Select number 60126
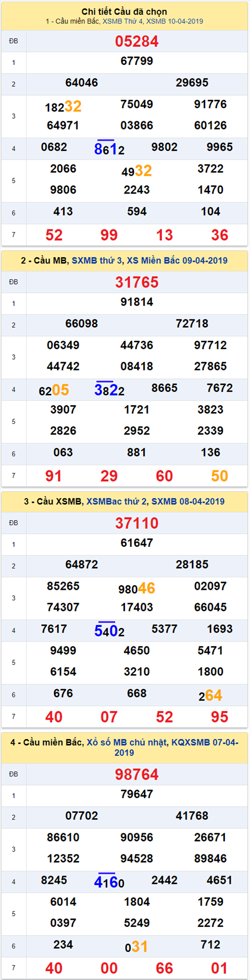Screen dimensions: 250x980 pyautogui.click(x=210, y=125)
